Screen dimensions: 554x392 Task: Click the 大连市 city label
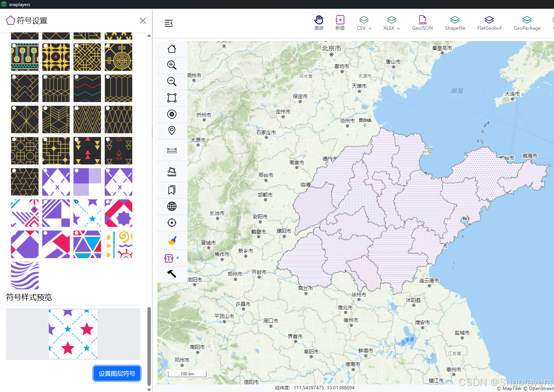pos(512,94)
